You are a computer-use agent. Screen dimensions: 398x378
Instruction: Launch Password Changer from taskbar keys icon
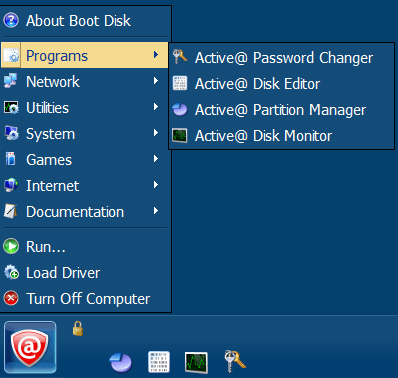click(x=235, y=361)
